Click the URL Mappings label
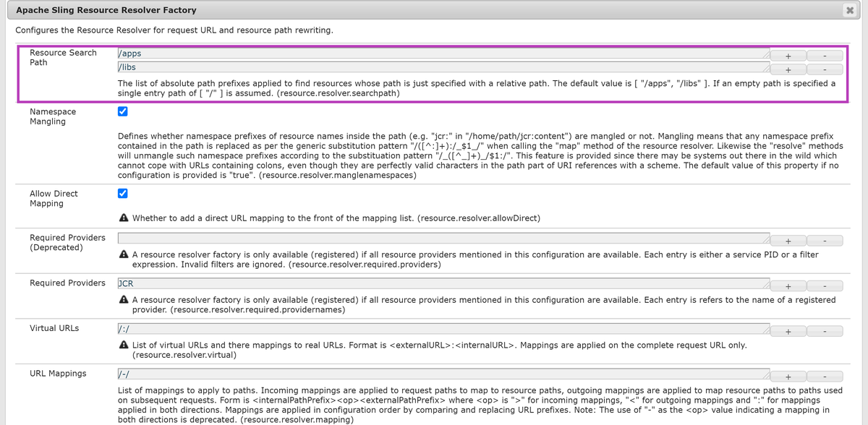Viewport: 868px width, 425px height. tap(58, 374)
